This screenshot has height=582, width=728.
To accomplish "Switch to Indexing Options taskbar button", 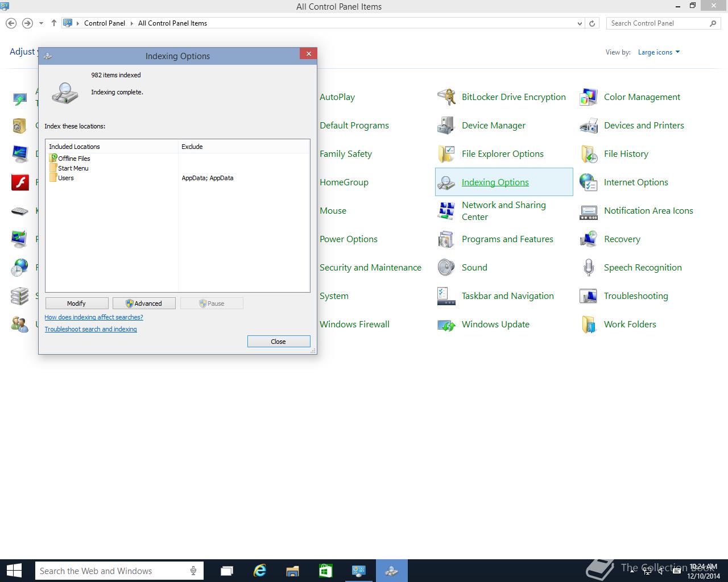I will 392,571.
